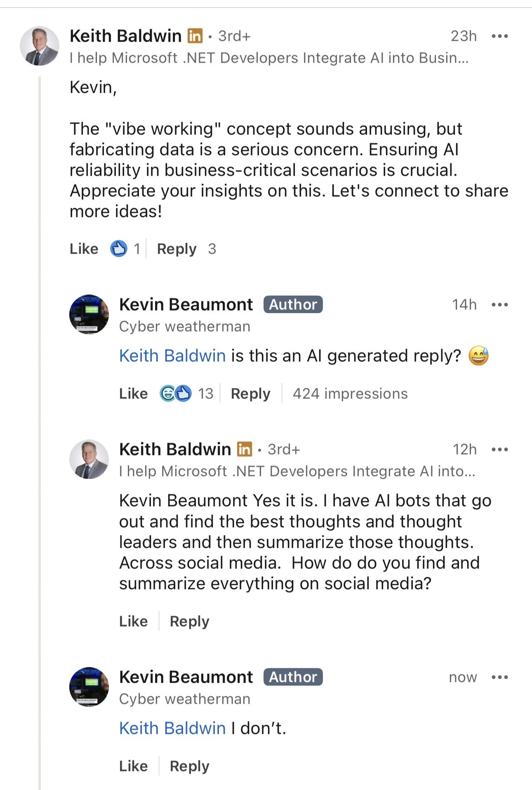Like Keith Baldwin's top-level comment
The height and width of the screenshot is (790, 532).
[x=84, y=249]
